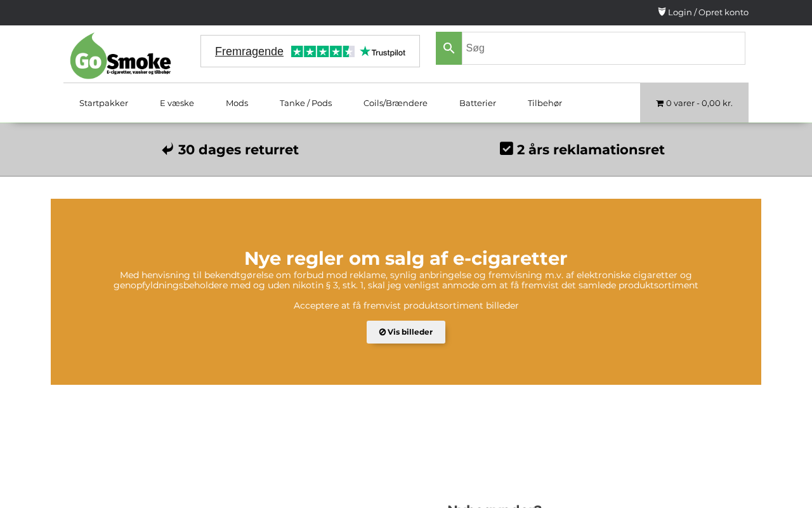Click the Fremragende Trustpilot link

249,51
